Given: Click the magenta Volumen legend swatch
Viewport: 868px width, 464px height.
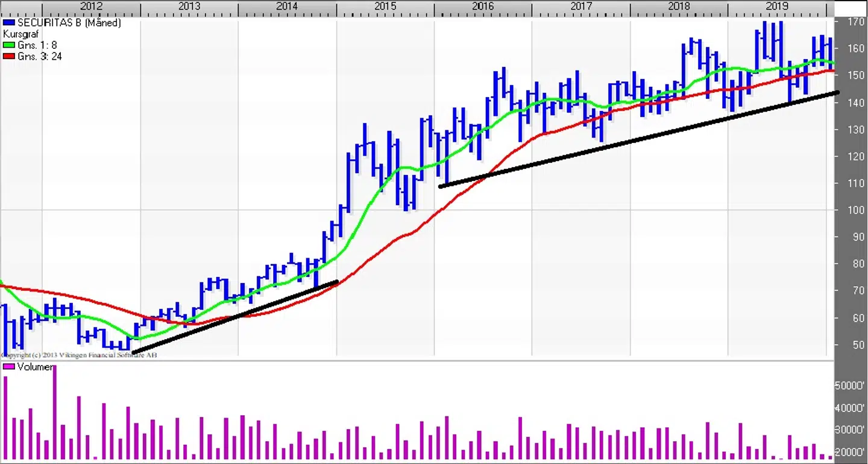Looking at the screenshot, I should coord(9,367).
